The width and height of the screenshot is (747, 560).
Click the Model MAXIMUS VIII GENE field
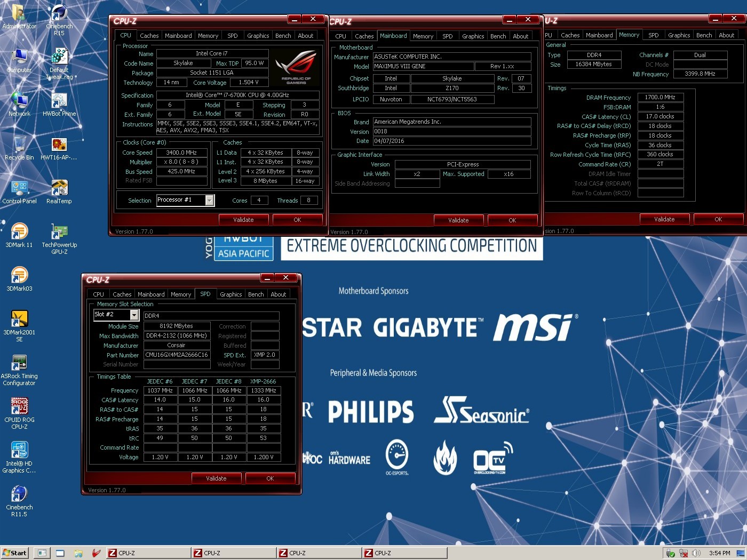click(x=423, y=66)
